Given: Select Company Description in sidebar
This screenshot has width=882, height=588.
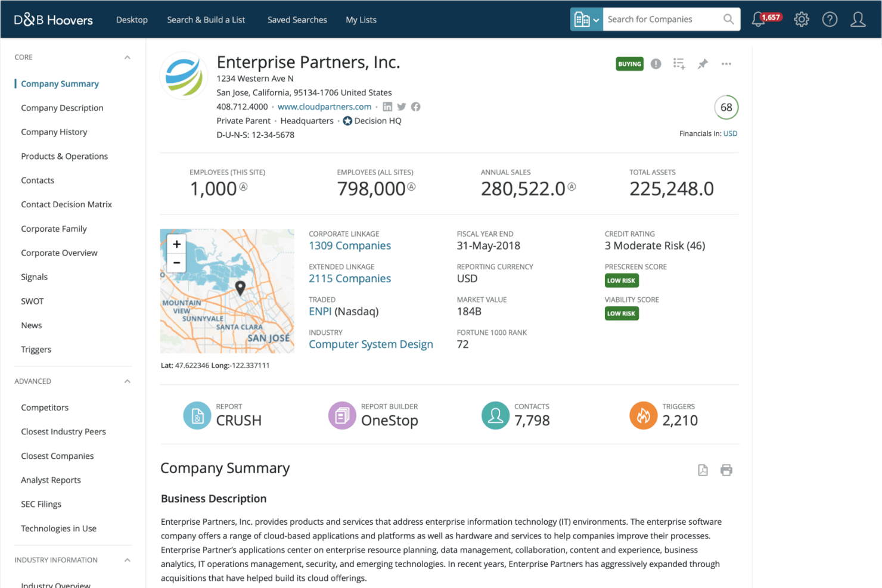Looking at the screenshot, I should tap(62, 108).
